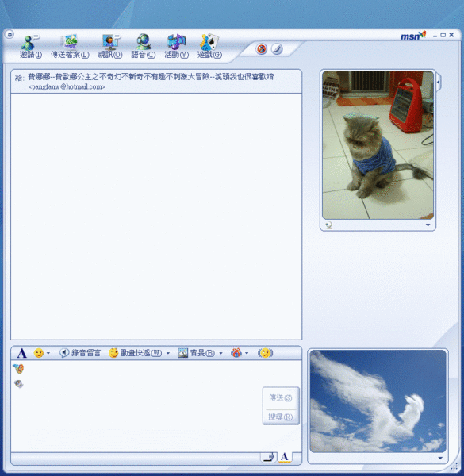Open contact picture options dropdown arrow
The width and height of the screenshot is (464, 476).
pos(428,225)
